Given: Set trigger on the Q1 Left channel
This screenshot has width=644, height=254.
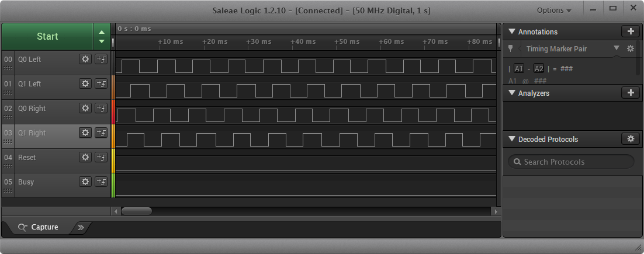Looking at the screenshot, I should [101, 83].
